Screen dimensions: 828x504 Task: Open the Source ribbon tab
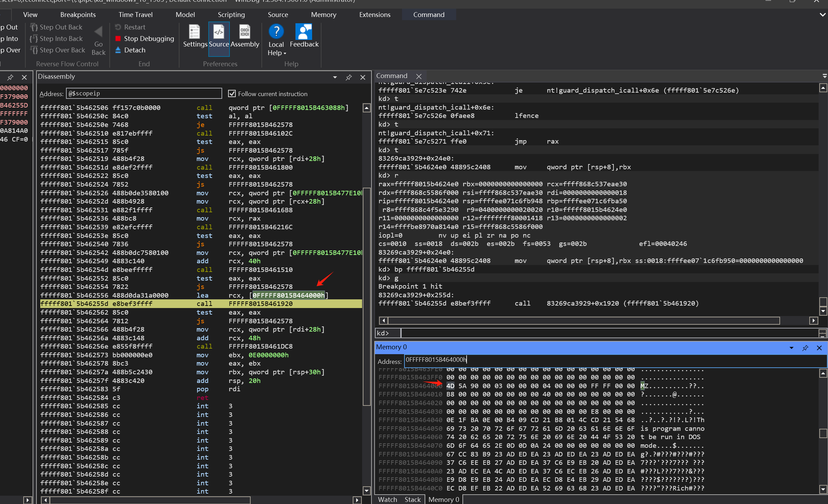(278, 15)
